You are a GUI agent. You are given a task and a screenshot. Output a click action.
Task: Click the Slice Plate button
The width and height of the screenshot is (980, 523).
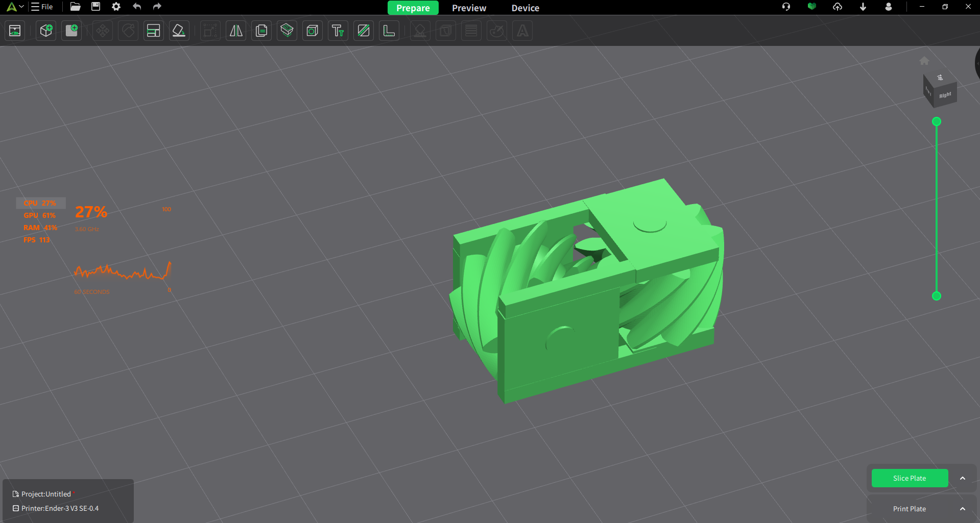910,478
